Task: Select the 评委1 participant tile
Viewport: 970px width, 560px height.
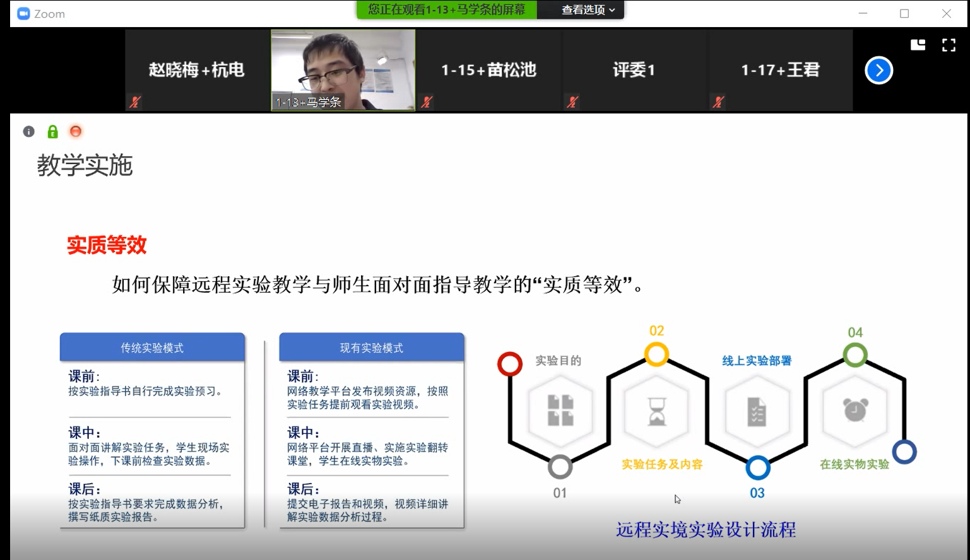Action: (x=634, y=70)
